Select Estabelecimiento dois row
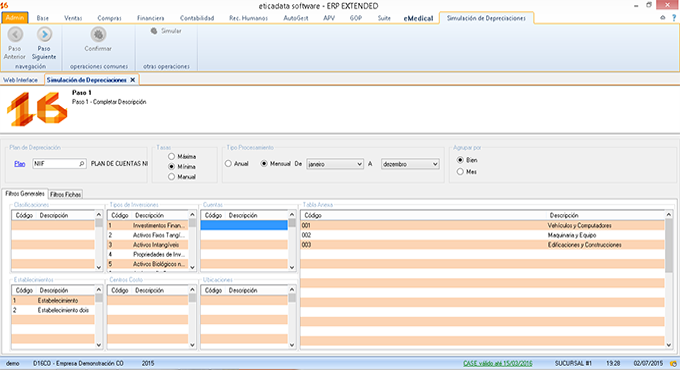 tap(53, 310)
